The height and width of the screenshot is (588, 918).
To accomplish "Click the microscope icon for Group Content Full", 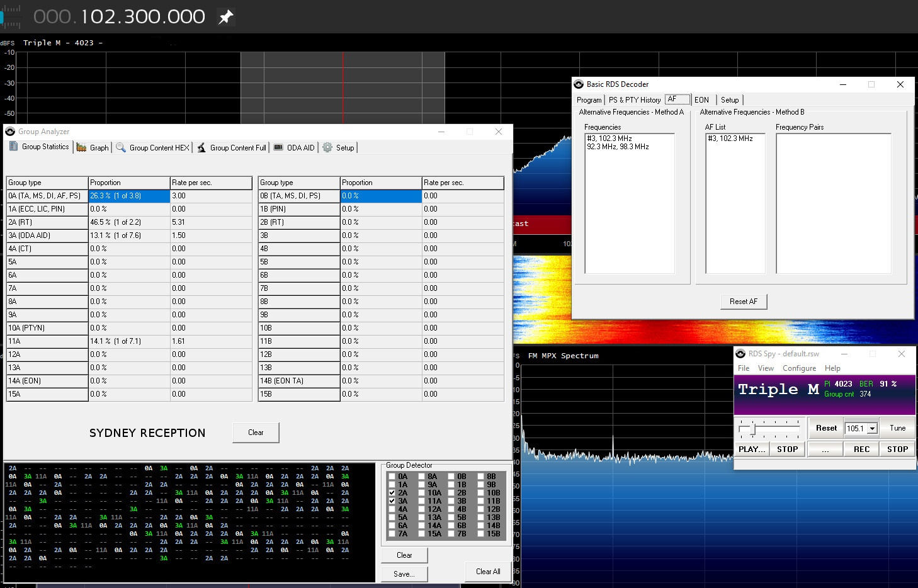I will click(x=201, y=147).
